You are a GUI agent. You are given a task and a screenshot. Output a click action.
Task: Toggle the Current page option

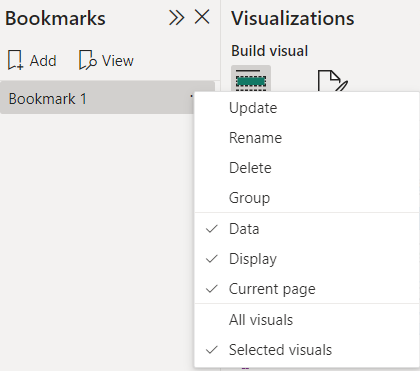[x=307, y=289]
